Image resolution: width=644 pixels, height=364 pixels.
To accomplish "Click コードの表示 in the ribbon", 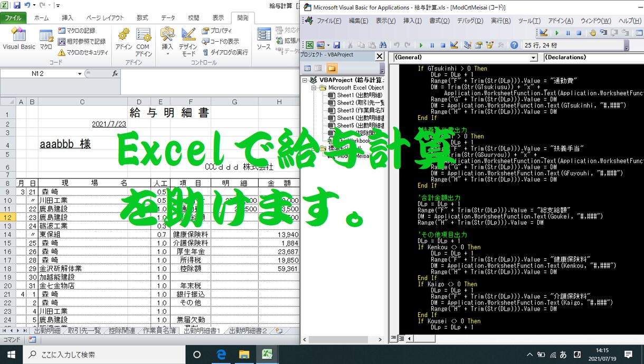I will pyautogui.click(x=220, y=41).
